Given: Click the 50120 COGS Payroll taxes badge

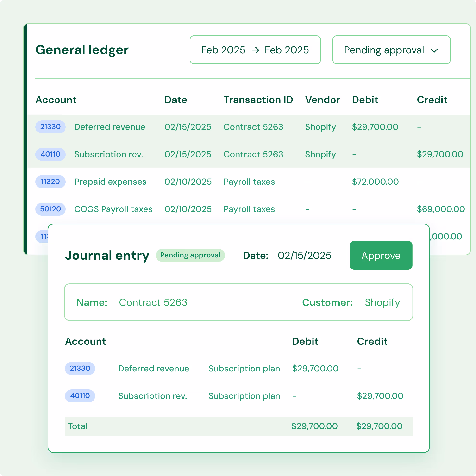Looking at the screenshot, I should pyautogui.click(x=50, y=209).
